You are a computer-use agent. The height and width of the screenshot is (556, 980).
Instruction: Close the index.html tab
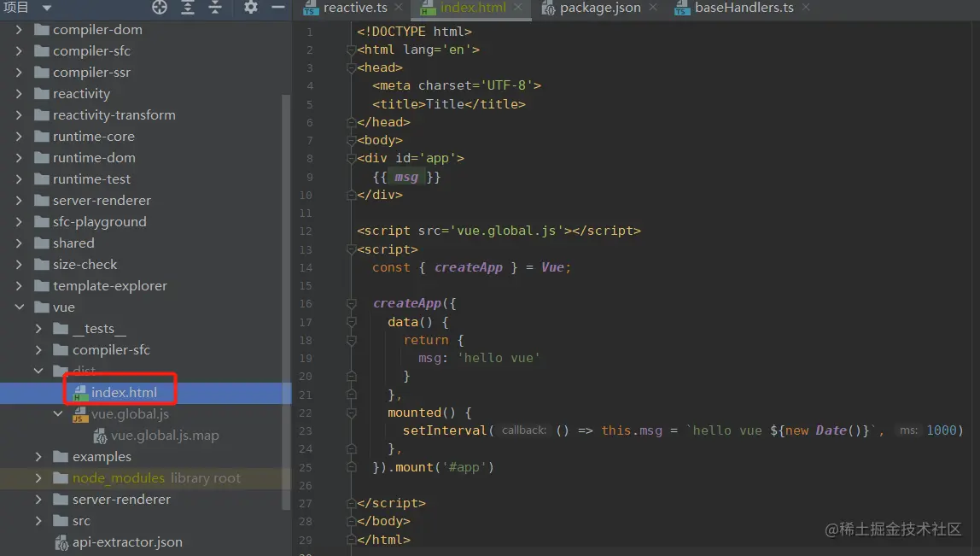pyautogui.click(x=518, y=8)
